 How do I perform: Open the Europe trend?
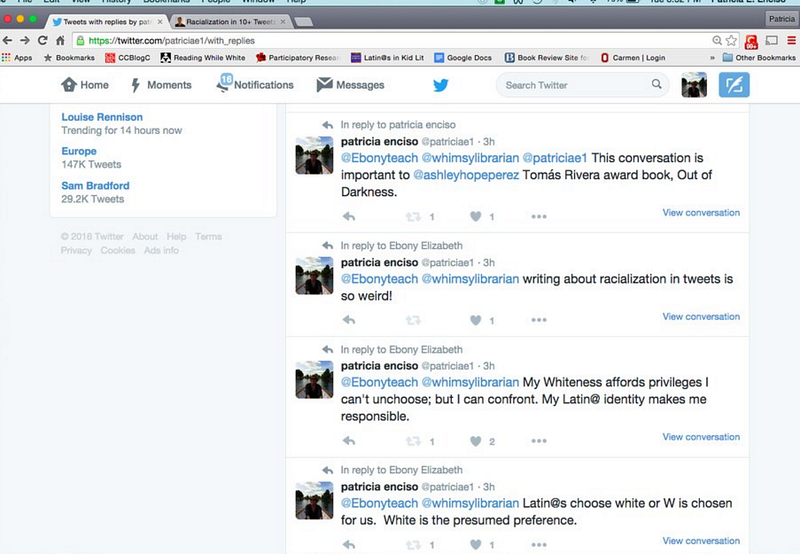tap(79, 151)
